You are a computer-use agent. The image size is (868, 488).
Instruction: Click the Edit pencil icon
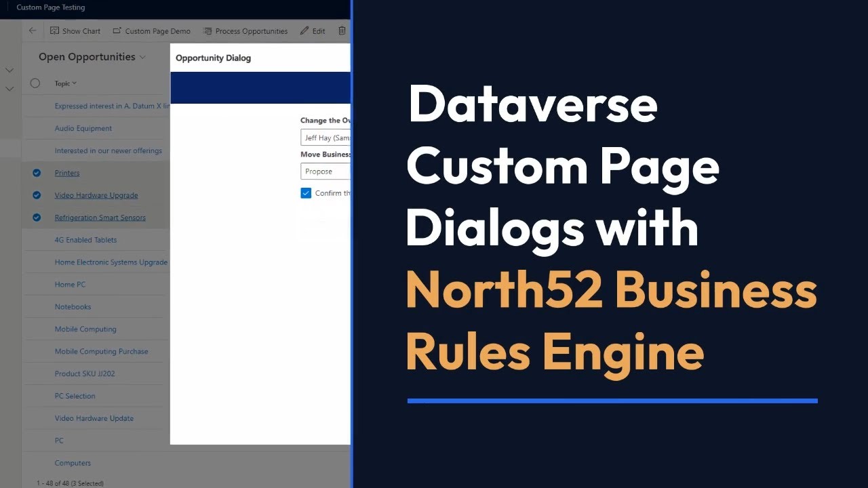(x=304, y=30)
